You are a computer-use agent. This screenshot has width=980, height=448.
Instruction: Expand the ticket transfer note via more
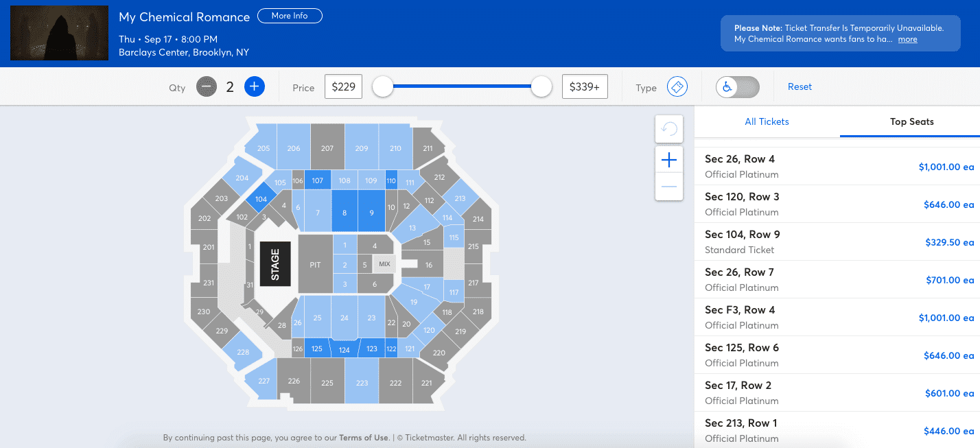(x=907, y=39)
